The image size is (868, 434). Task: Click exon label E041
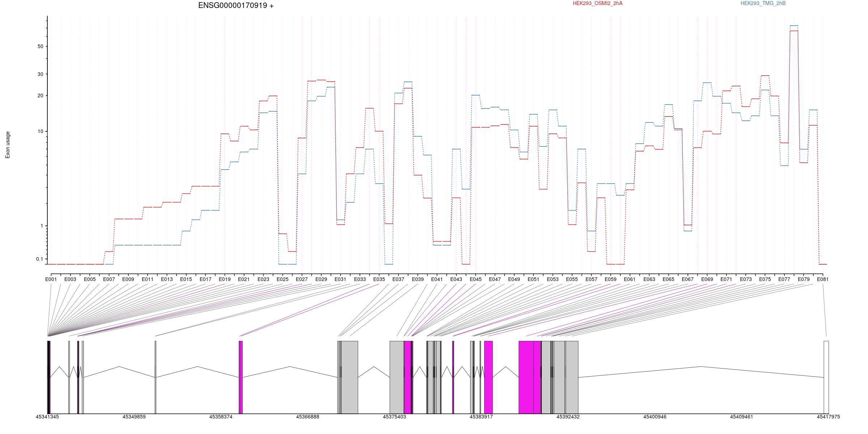(437, 279)
